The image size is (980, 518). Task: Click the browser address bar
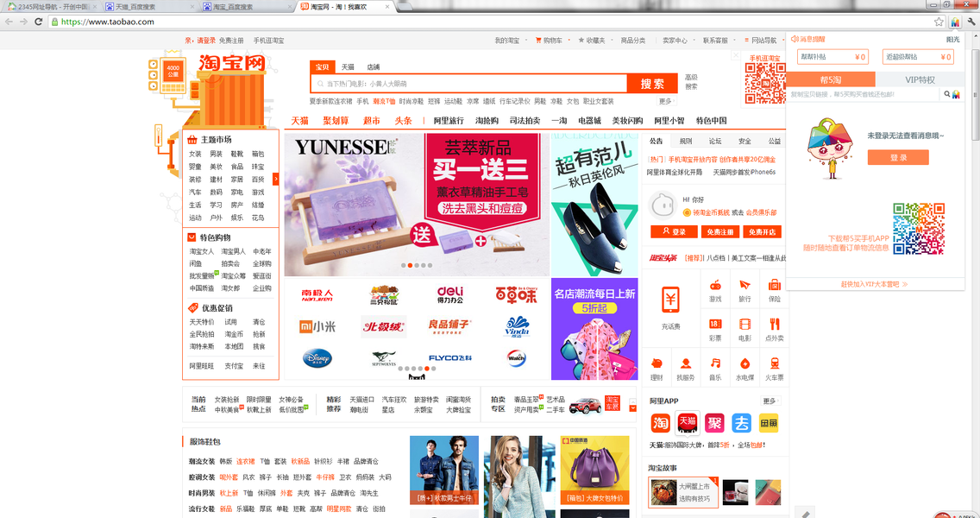click(x=493, y=22)
